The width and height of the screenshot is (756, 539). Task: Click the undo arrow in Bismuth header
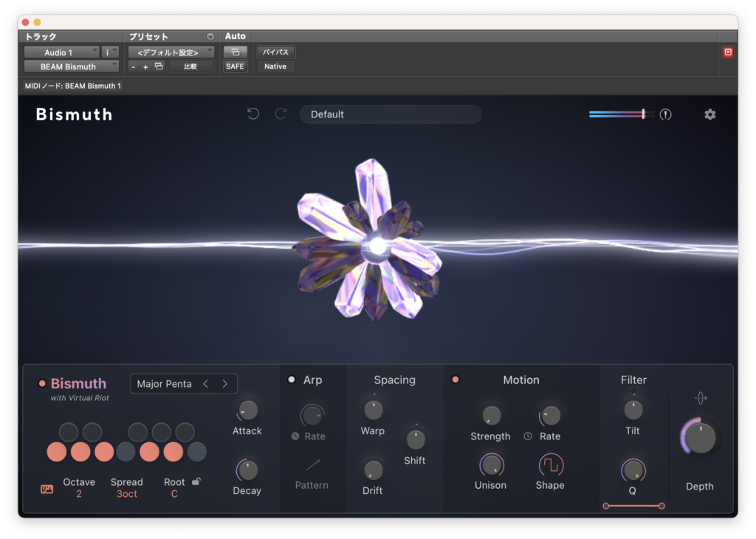(253, 114)
